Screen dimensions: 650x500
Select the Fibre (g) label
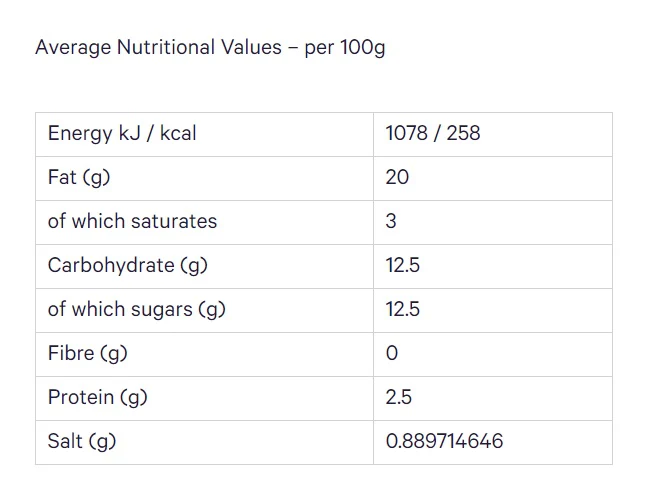click(x=87, y=353)
